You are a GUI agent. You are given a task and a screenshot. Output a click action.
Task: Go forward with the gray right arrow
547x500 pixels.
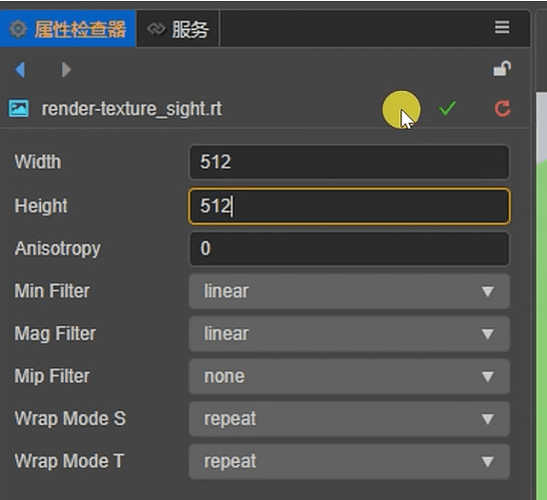[x=66, y=69]
